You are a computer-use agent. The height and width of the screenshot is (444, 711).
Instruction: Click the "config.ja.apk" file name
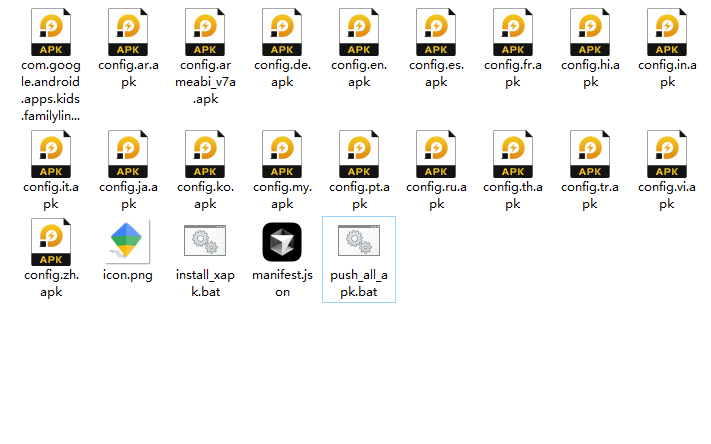click(x=128, y=195)
